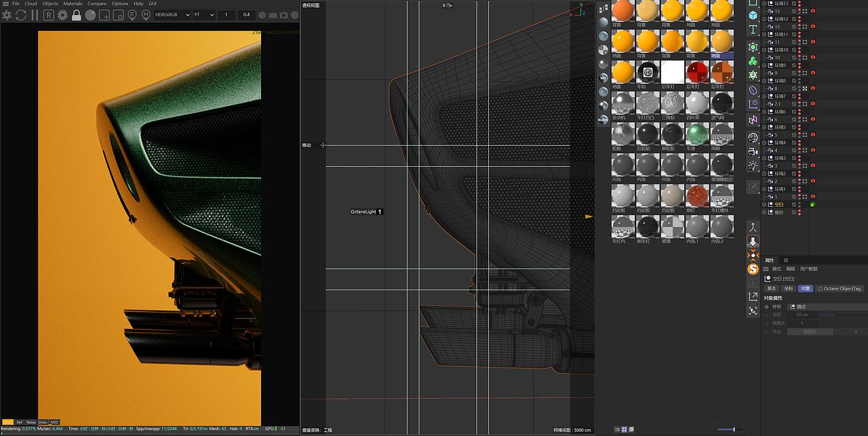Toggle visibility dots of 环境12 object
This screenshot has width=868, height=436.
pyautogui.click(x=800, y=19)
